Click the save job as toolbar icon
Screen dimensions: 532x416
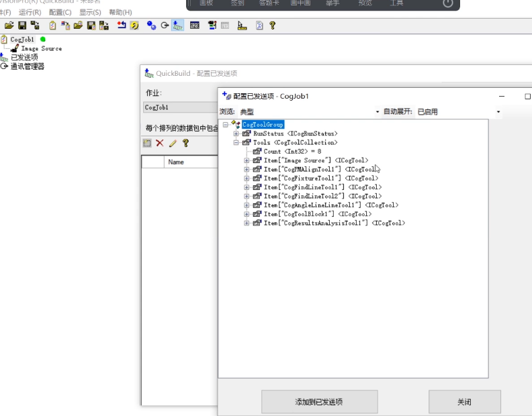point(104,25)
